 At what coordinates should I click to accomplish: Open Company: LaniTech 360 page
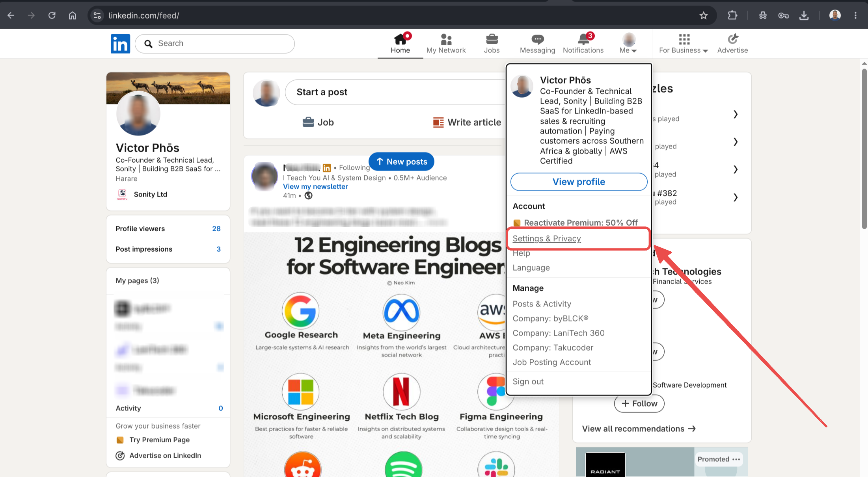(x=559, y=333)
